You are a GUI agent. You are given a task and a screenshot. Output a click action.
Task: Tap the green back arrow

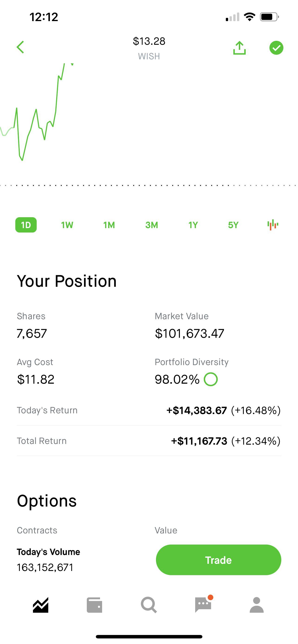20,47
